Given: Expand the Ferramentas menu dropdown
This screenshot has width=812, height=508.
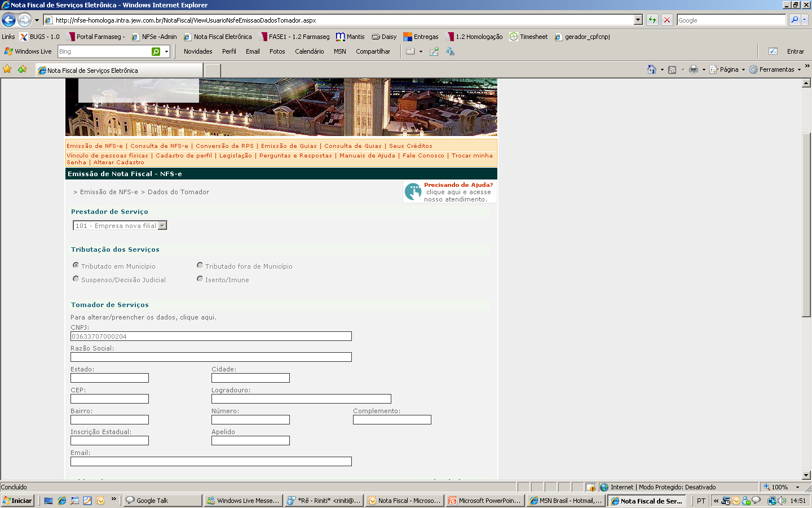Looking at the screenshot, I should 799,69.
